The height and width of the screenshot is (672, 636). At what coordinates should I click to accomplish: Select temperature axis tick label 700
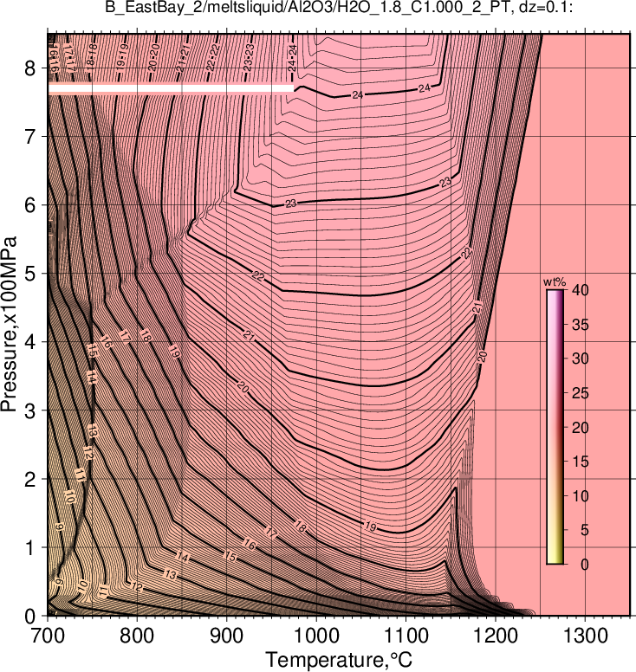point(47,636)
